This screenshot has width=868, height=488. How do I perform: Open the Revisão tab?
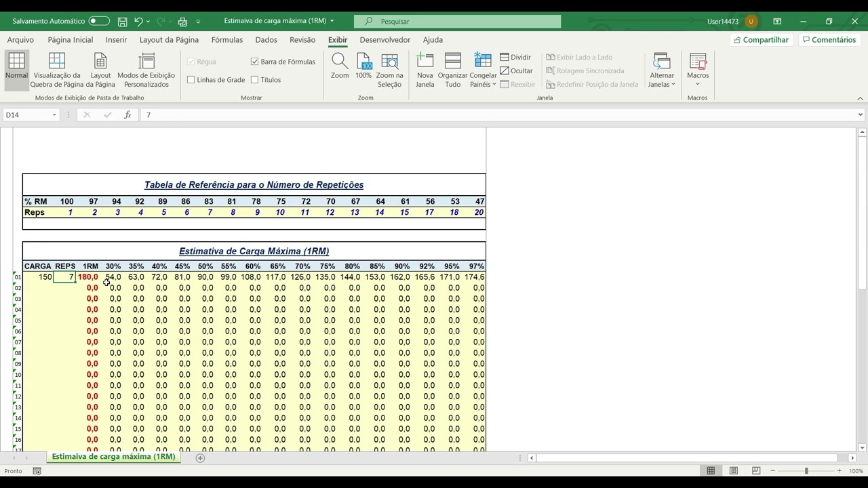pyautogui.click(x=302, y=40)
